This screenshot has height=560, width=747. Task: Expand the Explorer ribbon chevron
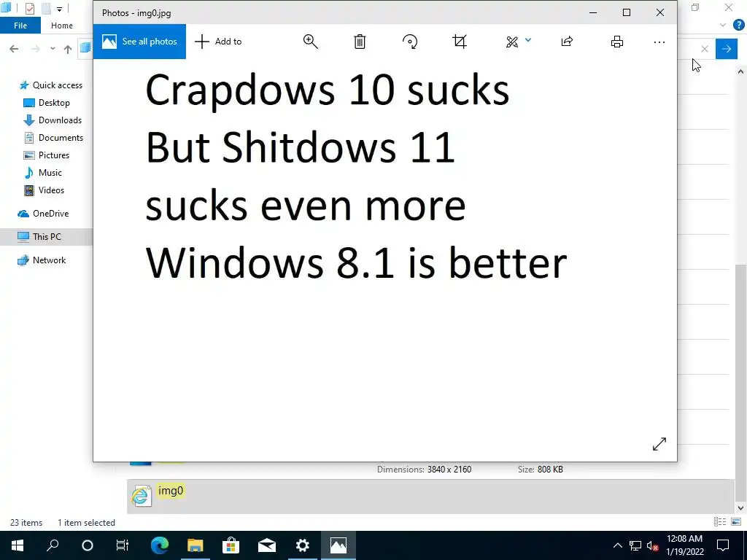[x=723, y=25]
